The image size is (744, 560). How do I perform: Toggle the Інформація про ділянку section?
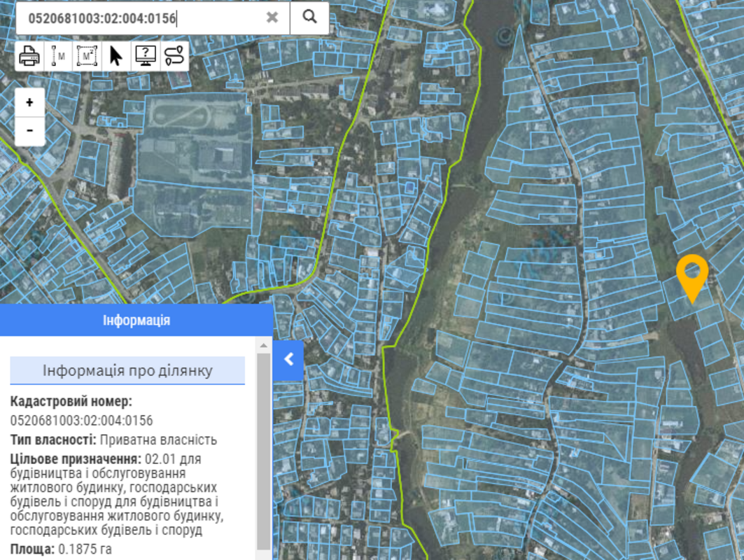[x=127, y=370]
